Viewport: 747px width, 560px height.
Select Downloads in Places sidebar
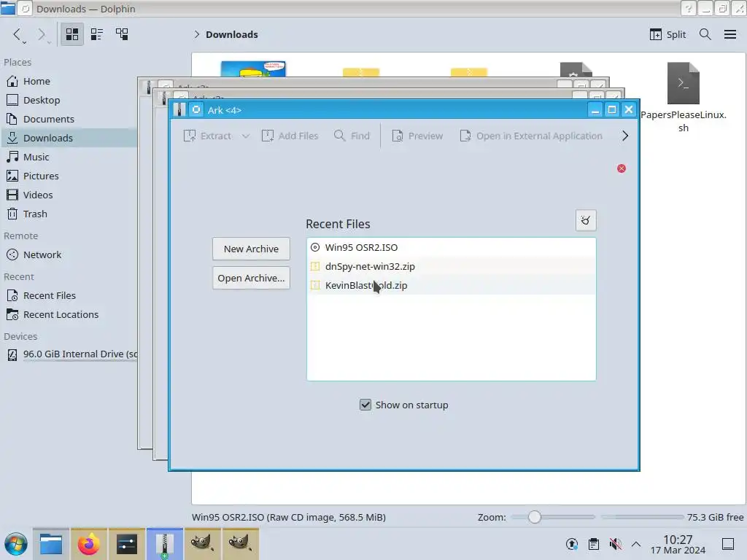pyautogui.click(x=69, y=138)
